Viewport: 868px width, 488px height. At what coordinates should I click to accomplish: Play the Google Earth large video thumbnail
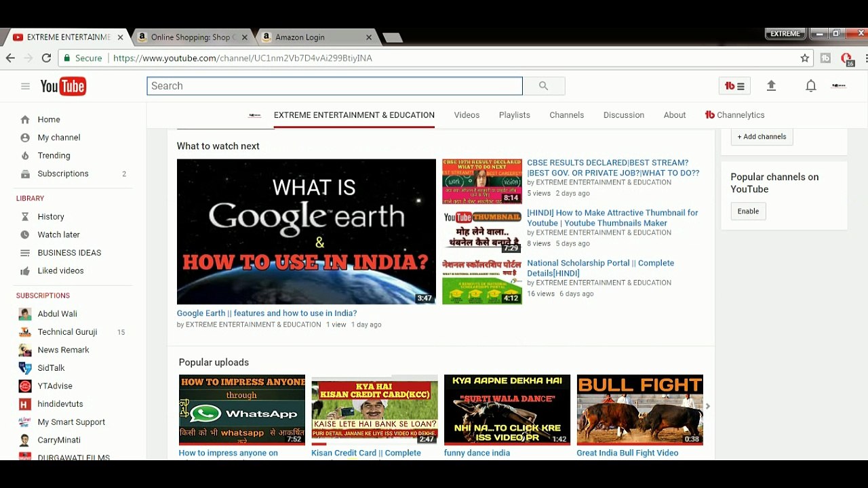(x=307, y=232)
